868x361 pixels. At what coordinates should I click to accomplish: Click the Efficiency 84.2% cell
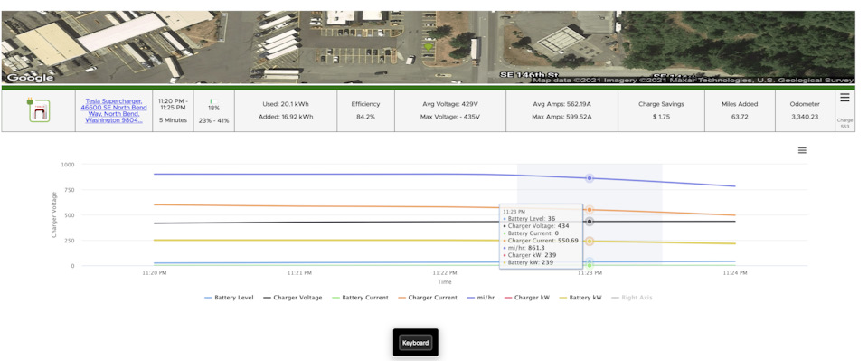pyautogui.click(x=365, y=110)
